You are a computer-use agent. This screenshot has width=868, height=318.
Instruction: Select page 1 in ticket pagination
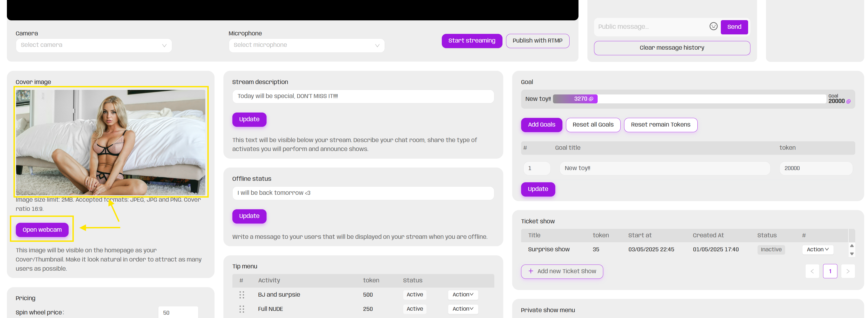[830, 271]
